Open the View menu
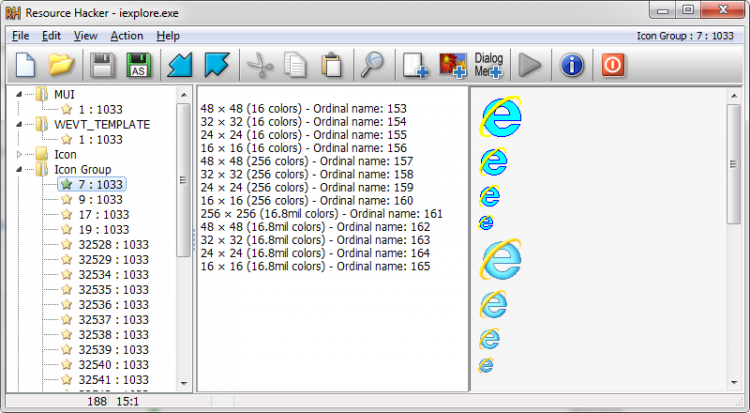Screen dimensions: 750x413 point(86,36)
